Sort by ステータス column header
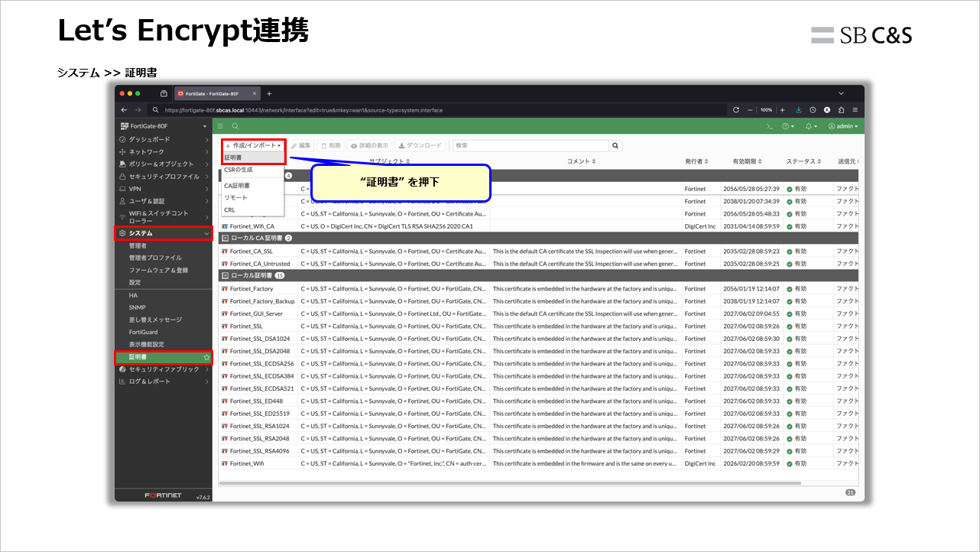This screenshot has height=552, width=980. tap(802, 161)
